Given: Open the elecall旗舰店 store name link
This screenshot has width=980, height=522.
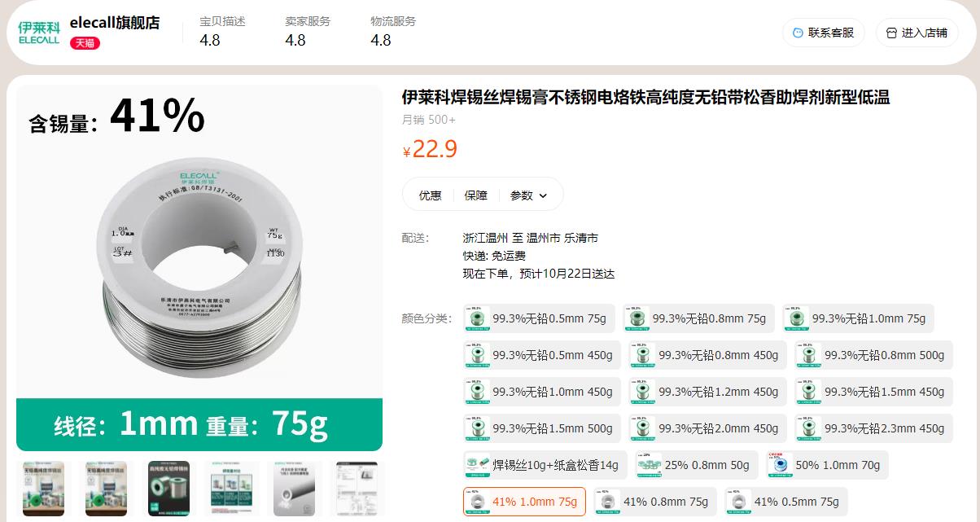Looking at the screenshot, I should [x=115, y=23].
